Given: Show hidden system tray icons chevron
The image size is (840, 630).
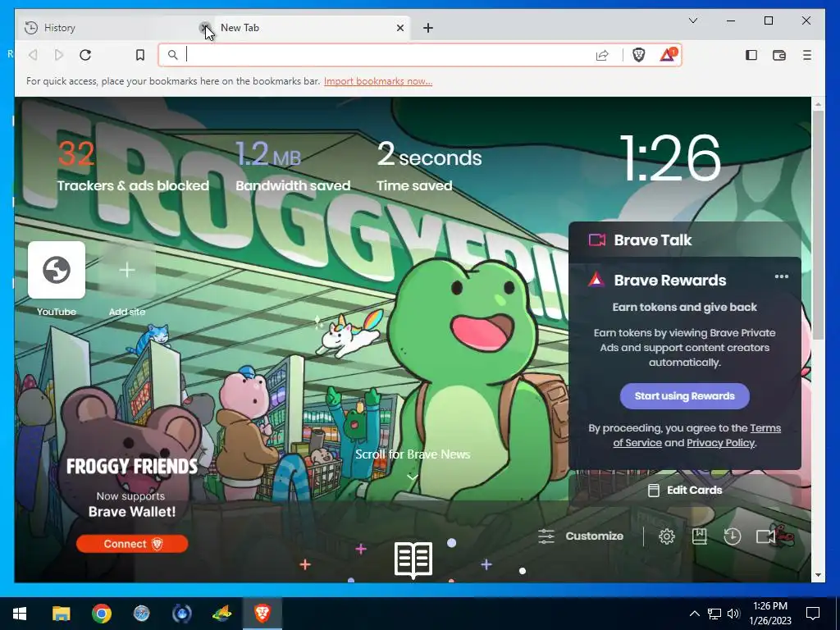Looking at the screenshot, I should [694, 614].
